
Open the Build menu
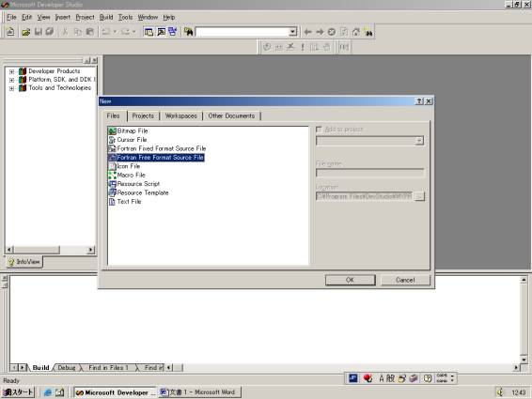[106, 17]
